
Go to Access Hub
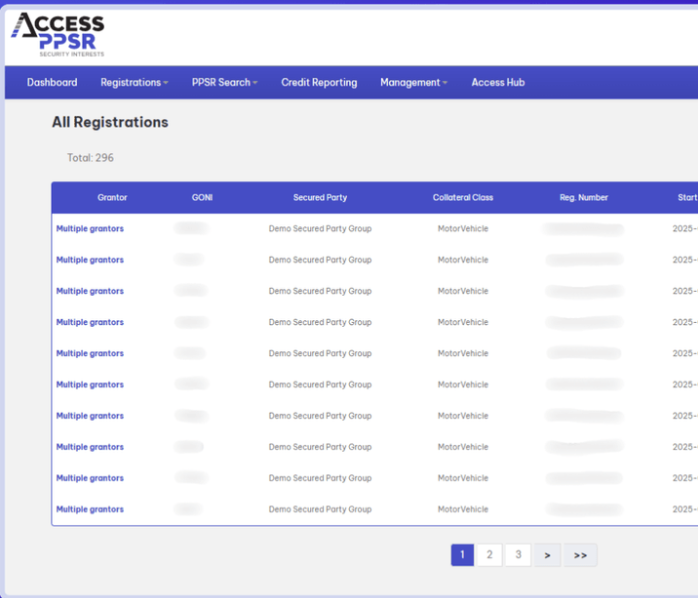[x=498, y=82]
